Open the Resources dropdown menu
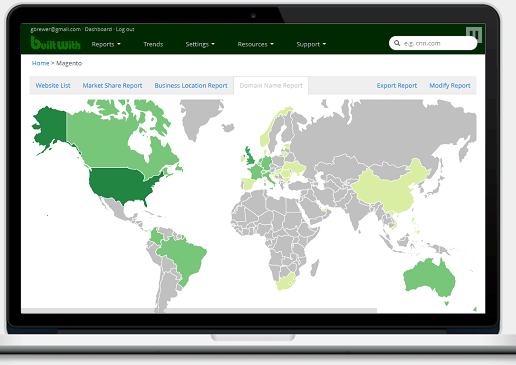The height and width of the screenshot is (365, 516). coord(255,44)
